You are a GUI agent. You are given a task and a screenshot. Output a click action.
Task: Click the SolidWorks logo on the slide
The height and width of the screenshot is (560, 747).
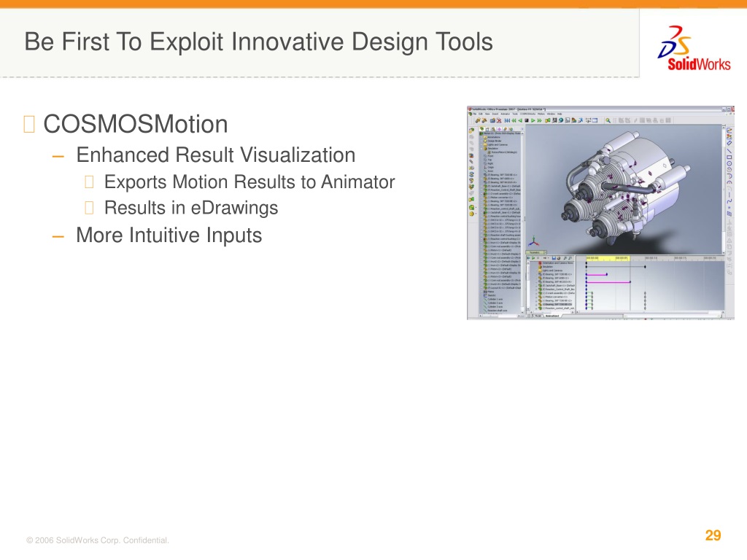tap(694, 49)
